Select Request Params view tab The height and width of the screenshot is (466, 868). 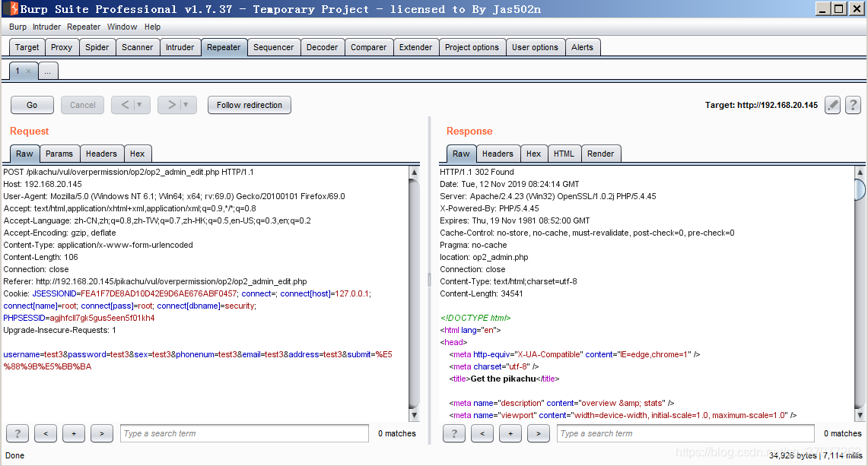point(59,154)
